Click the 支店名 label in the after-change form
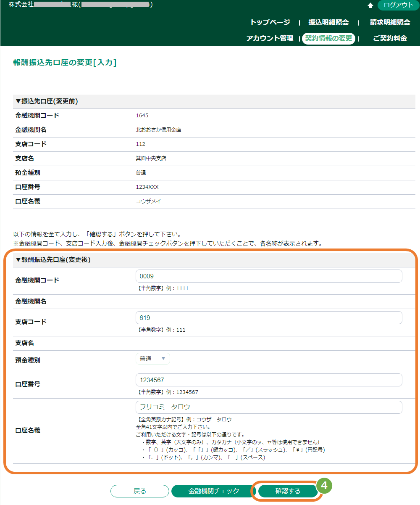Viewport: 420px width, 505px height. [x=24, y=343]
